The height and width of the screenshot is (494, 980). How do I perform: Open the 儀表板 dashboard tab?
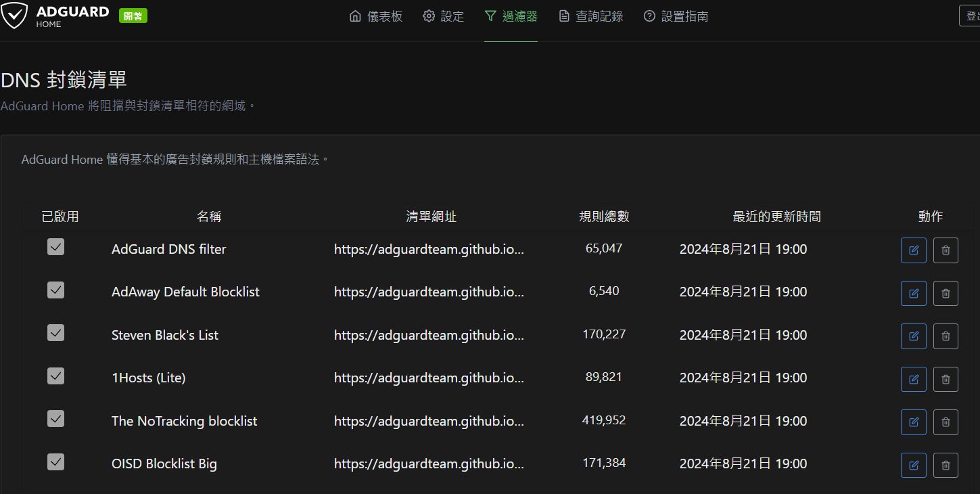376,16
